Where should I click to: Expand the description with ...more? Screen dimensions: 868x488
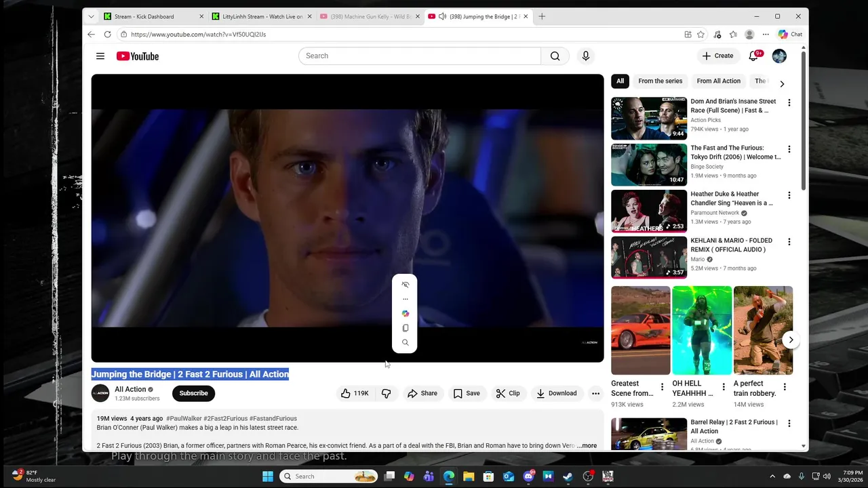click(587, 446)
